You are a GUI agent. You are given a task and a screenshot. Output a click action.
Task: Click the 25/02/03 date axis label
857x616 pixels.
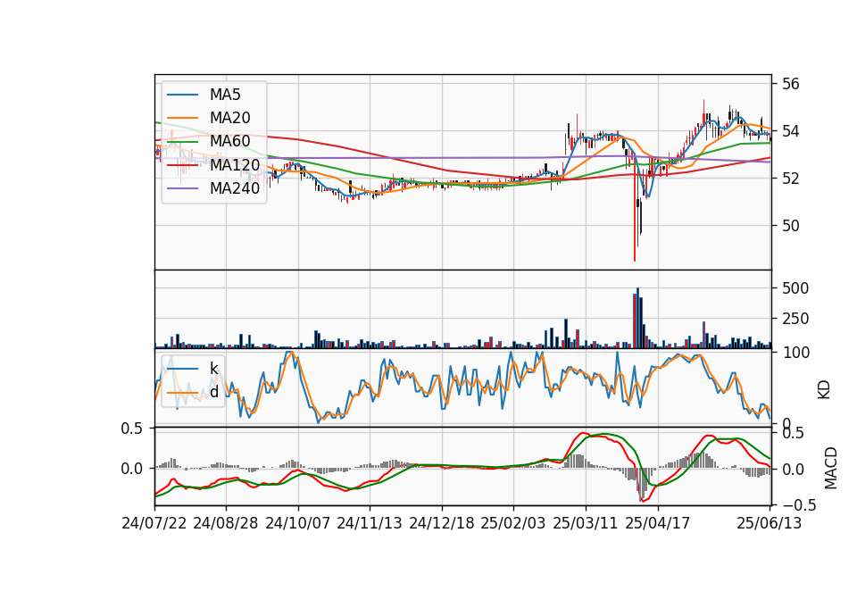(x=513, y=523)
